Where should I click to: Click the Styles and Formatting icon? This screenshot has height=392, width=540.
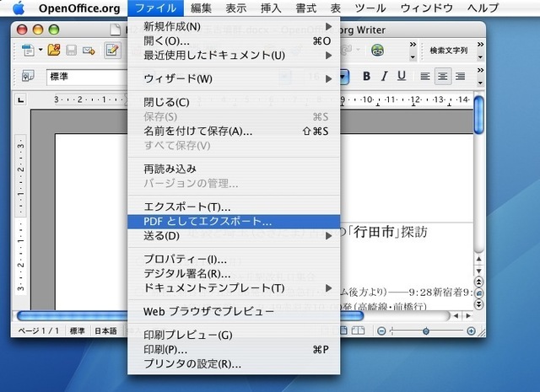28,76
